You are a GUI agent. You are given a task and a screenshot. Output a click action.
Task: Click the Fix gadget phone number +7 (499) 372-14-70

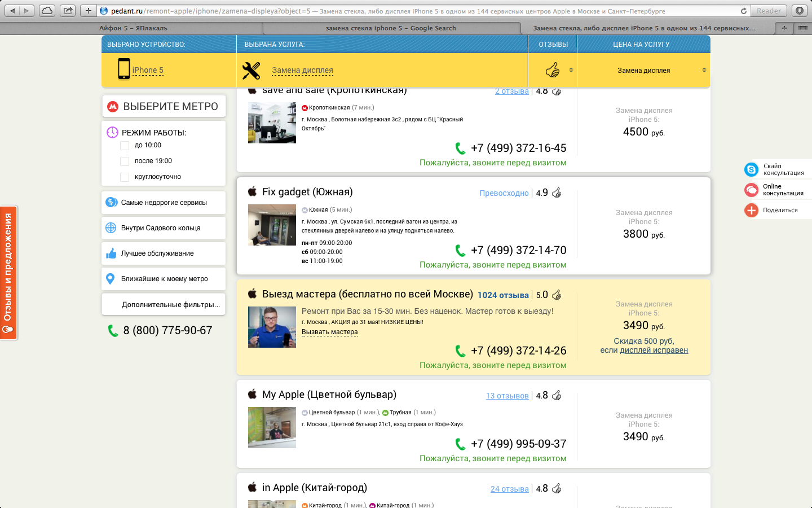tap(519, 250)
